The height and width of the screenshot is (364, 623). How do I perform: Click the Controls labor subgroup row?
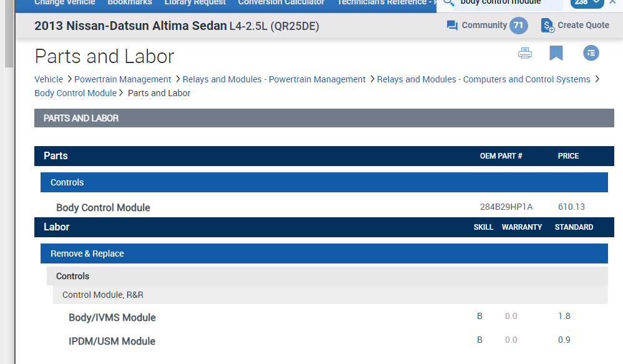(x=327, y=276)
